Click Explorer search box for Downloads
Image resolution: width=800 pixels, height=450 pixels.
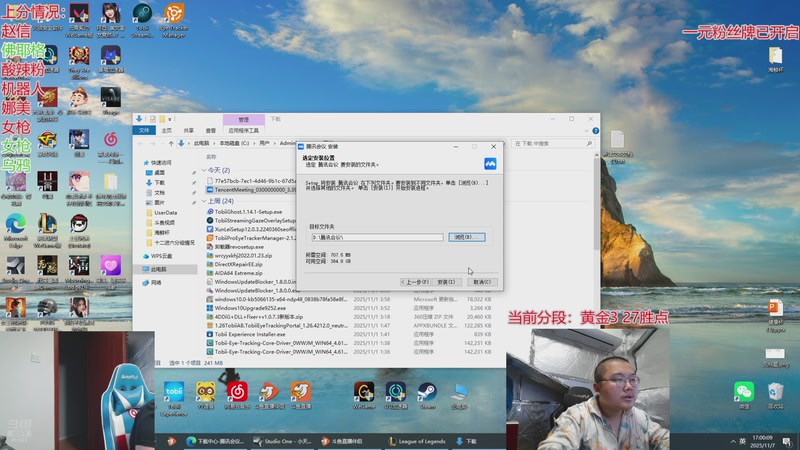coord(552,144)
